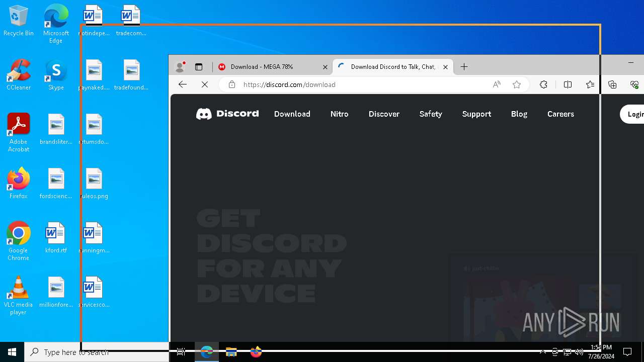Open the Download nav link on Discord

tap(292, 114)
